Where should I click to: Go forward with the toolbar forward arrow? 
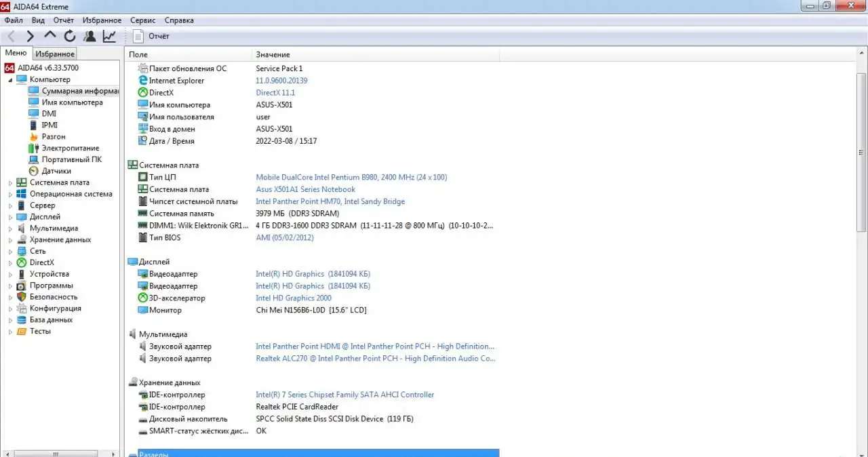click(31, 36)
